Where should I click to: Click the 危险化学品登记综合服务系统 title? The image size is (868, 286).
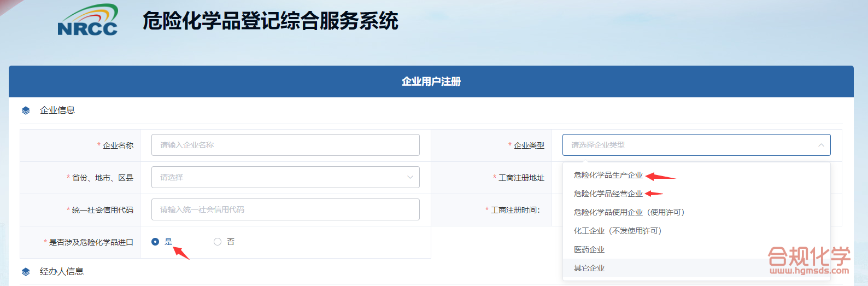point(270,21)
